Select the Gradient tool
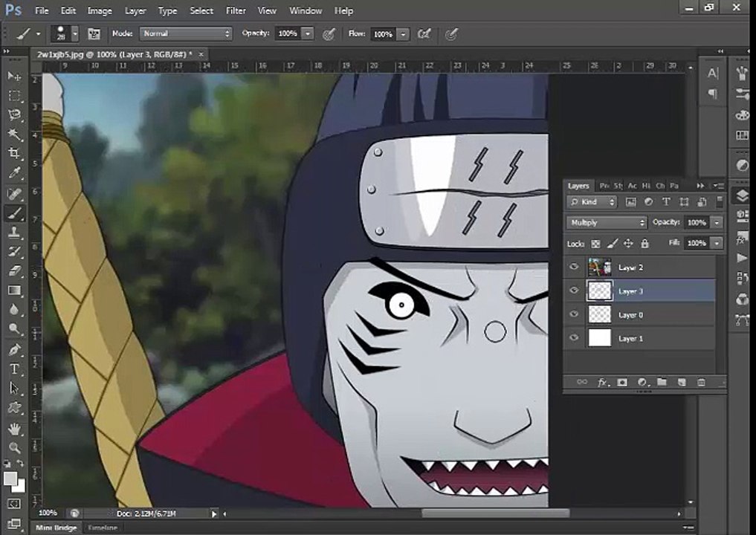 (x=14, y=290)
